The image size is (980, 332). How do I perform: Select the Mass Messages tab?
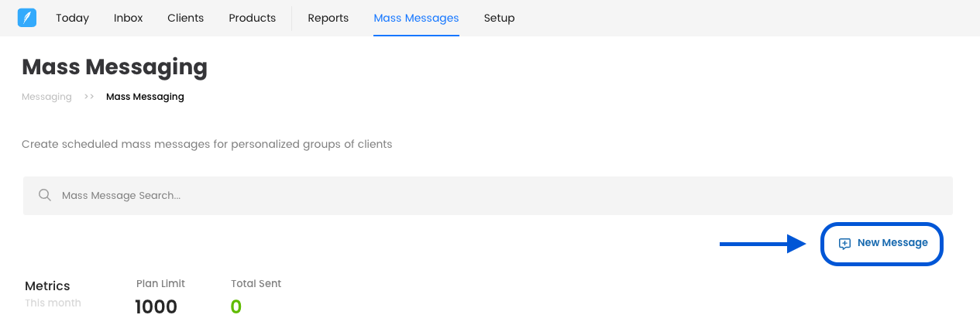[x=416, y=18]
